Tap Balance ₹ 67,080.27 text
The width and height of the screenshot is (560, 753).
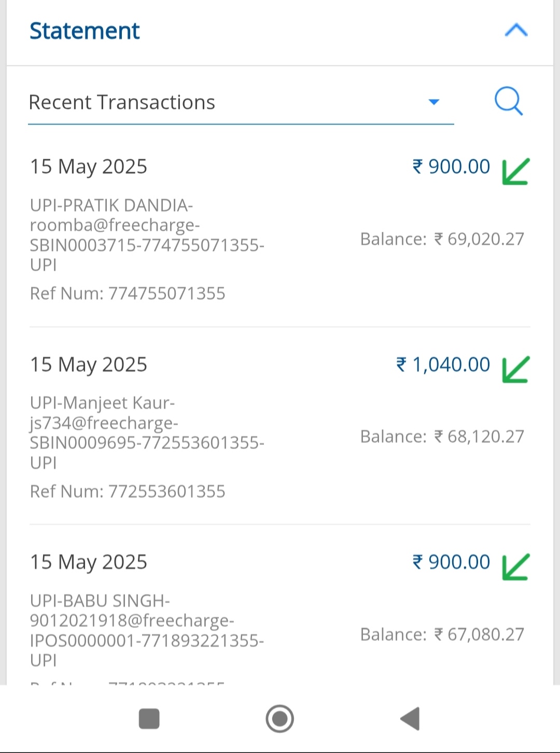[x=442, y=634]
